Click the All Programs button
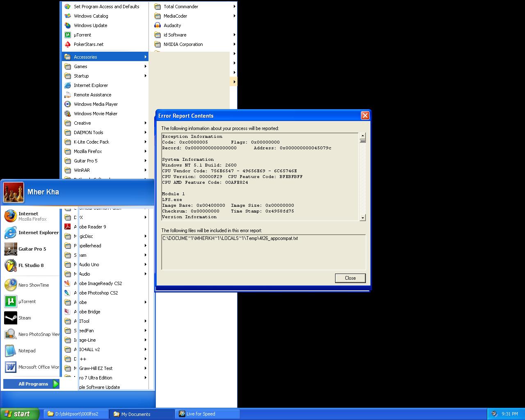Screen dimensions: 525x420 pos(32,384)
